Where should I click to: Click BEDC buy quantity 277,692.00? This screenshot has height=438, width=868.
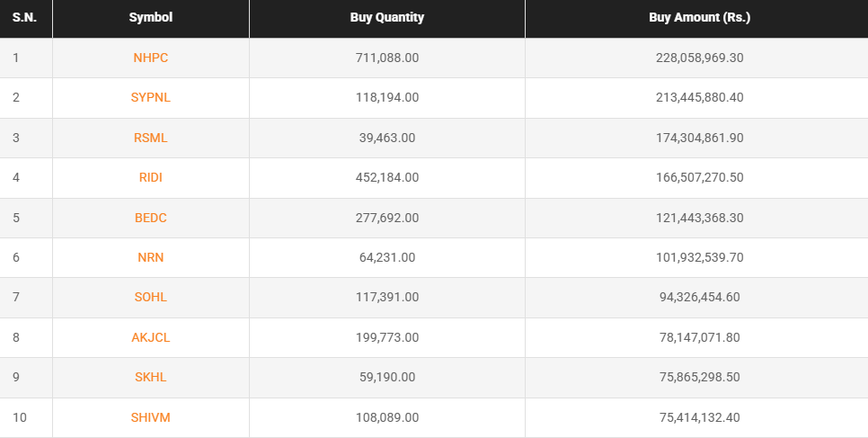[387, 218]
